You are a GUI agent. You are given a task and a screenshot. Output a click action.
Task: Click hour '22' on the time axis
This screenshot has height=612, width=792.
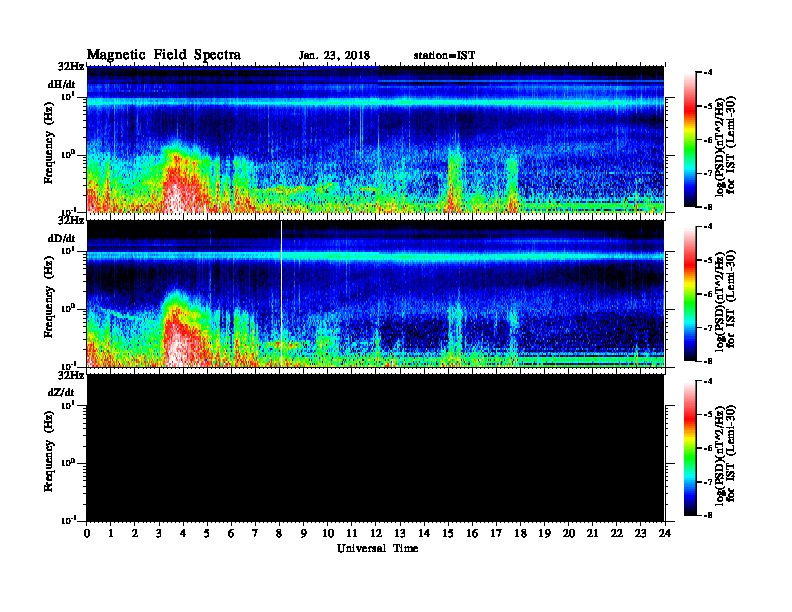pyautogui.click(x=617, y=534)
